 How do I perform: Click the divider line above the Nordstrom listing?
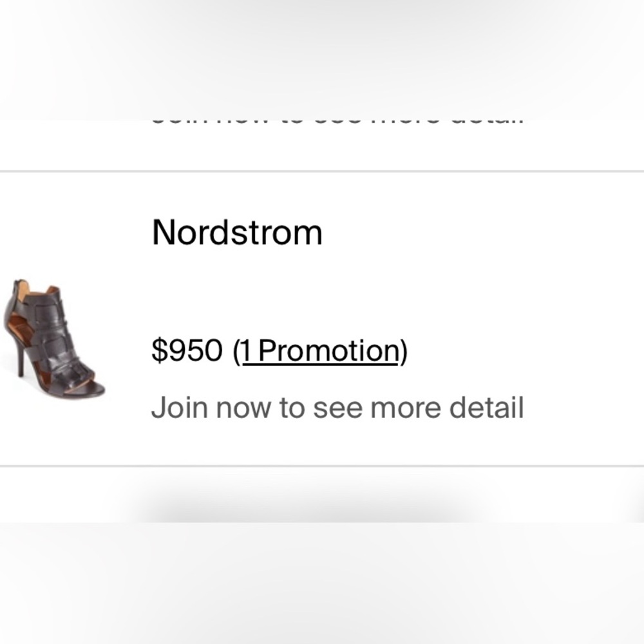pyautogui.click(x=322, y=171)
